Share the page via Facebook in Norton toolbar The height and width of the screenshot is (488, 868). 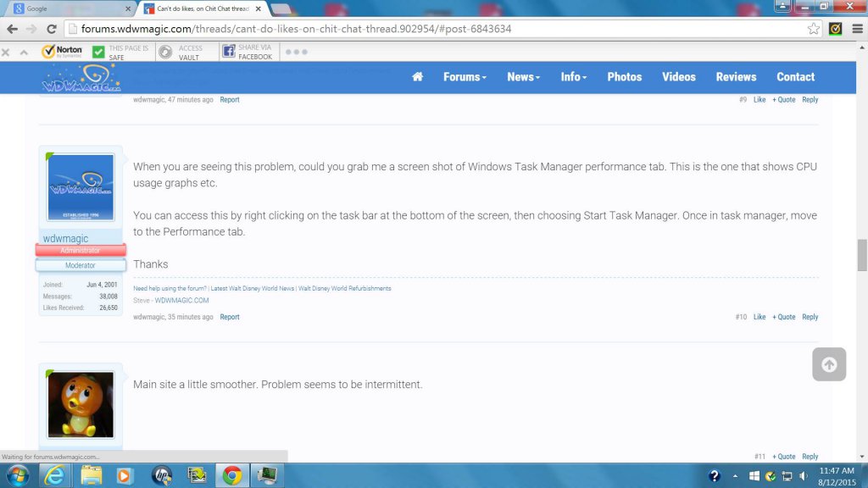247,53
